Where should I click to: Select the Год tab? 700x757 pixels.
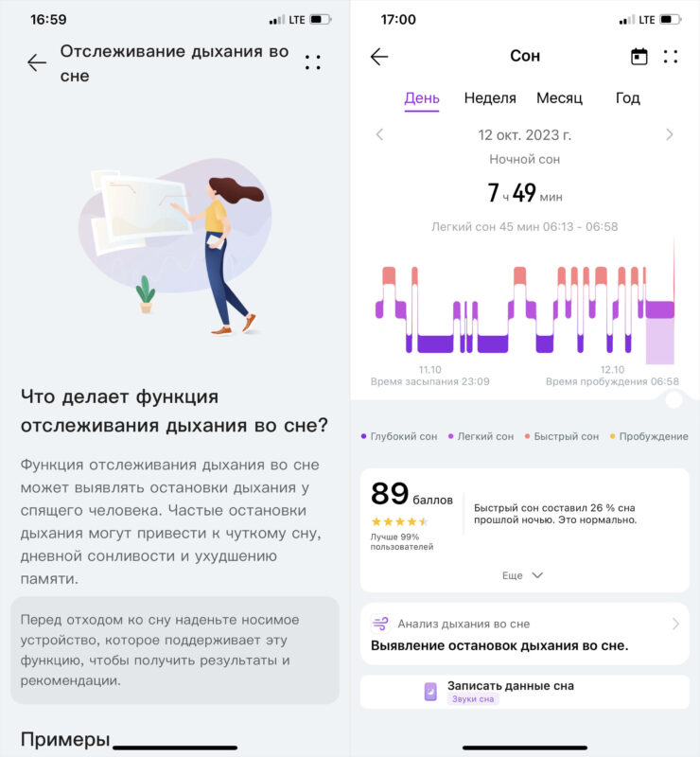[627, 98]
